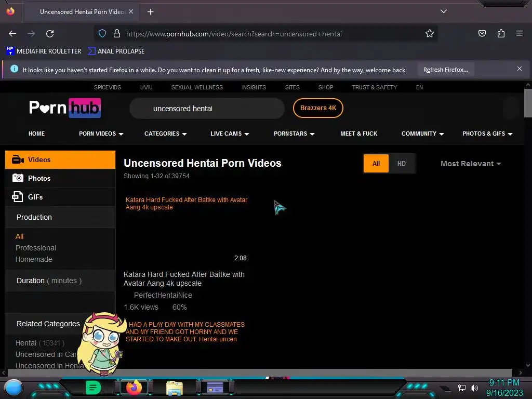
Task: Expand the LIVE CAMS menu
Action: [x=230, y=134]
